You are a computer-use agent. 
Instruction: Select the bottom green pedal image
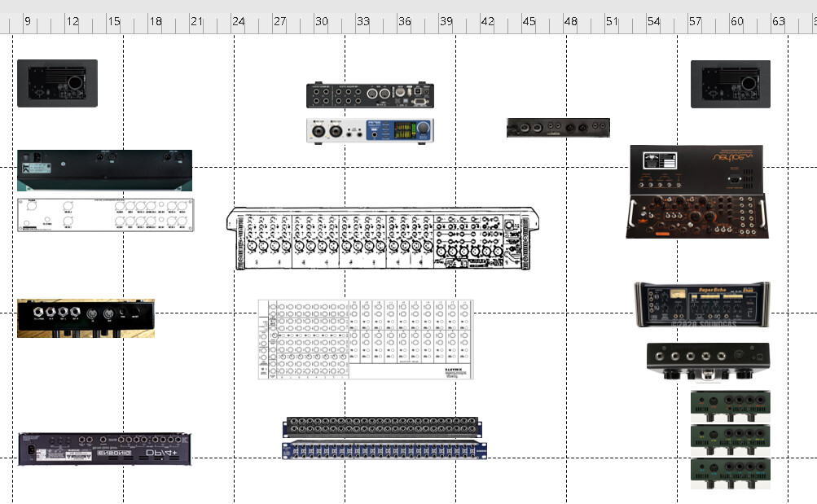click(x=731, y=474)
